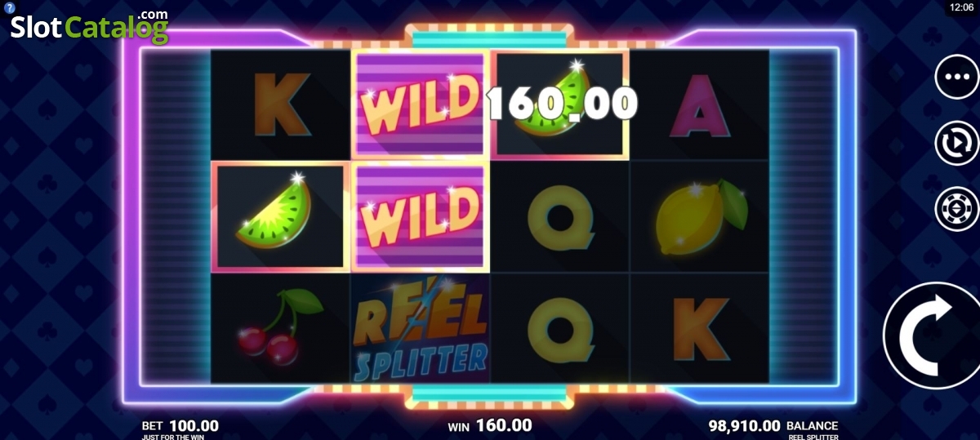
Task: Click the BET 100.00 amount display
Action: [180, 425]
